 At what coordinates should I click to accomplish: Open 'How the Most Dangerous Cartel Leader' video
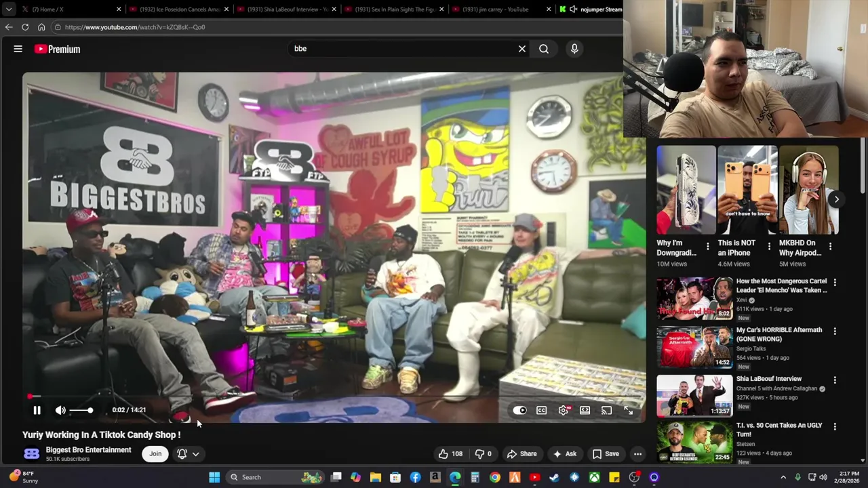pyautogui.click(x=781, y=285)
